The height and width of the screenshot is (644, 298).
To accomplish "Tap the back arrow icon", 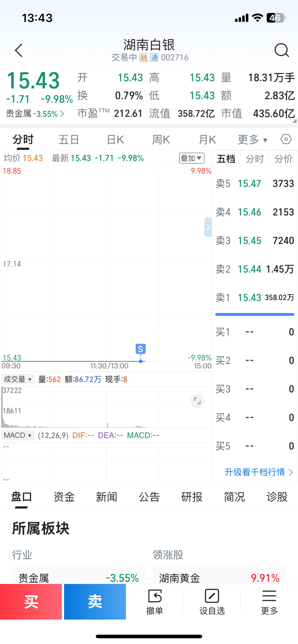I will [19, 50].
